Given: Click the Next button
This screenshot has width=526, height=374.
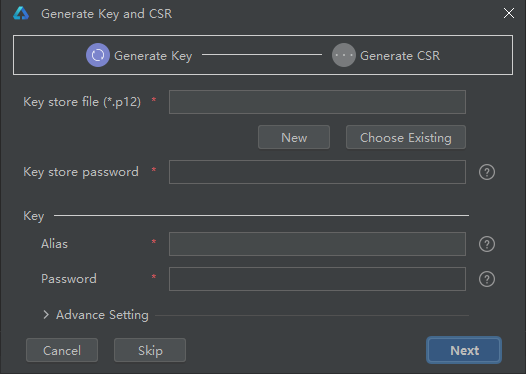Looking at the screenshot, I should tap(464, 350).
